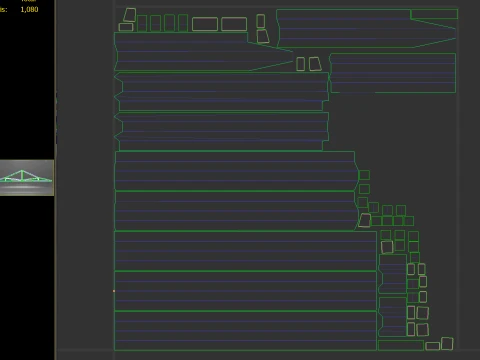This screenshot has width=480, height=360.
Task: Select the top-right UV shell with tapered right end
Action: [367, 29]
